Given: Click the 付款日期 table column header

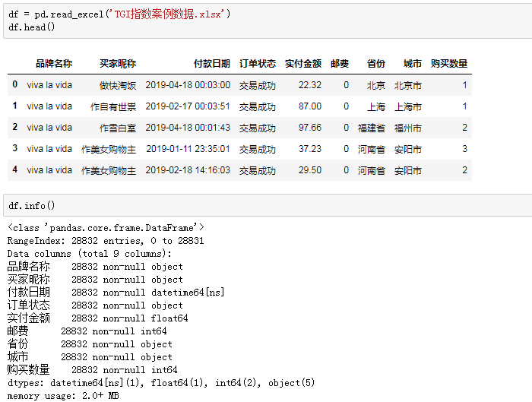Looking at the screenshot, I should pos(211,64).
